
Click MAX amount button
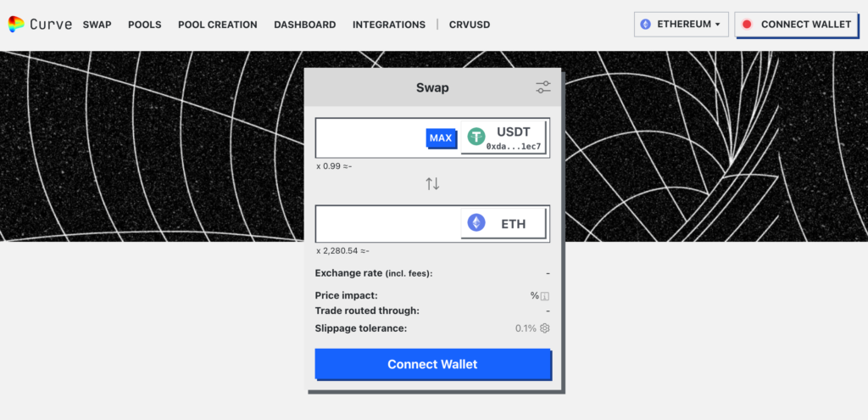click(441, 138)
